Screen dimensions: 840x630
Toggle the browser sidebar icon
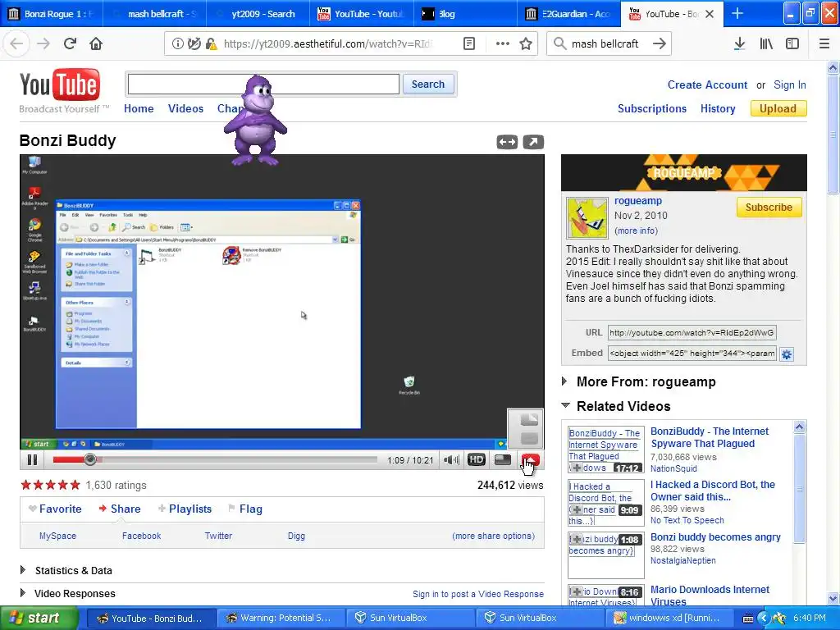click(792, 43)
